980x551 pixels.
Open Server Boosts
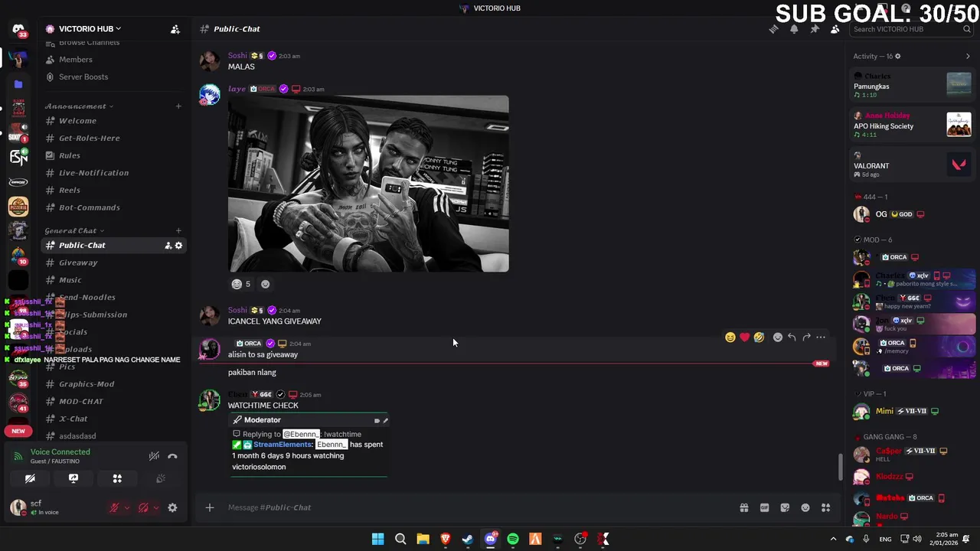pos(83,77)
